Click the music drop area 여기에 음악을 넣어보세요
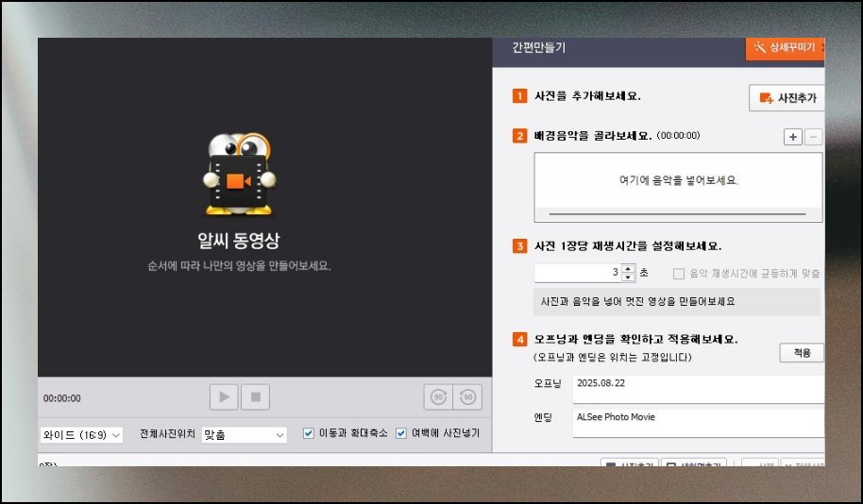The image size is (863, 504). coord(679,187)
